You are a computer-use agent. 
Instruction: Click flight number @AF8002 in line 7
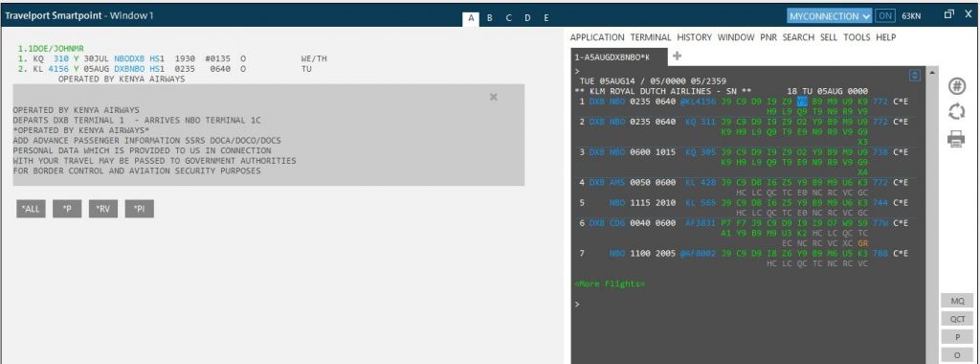click(x=698, y=254)
